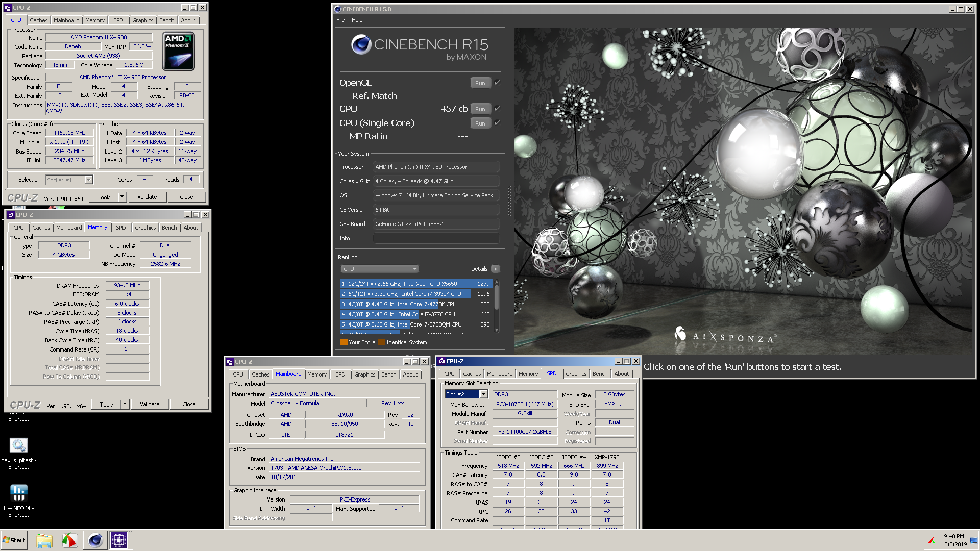Viewport: 980px width, 551px height.
Task: Expand the Tools dropdown arrow in Memory window
Action: (125, 404)
